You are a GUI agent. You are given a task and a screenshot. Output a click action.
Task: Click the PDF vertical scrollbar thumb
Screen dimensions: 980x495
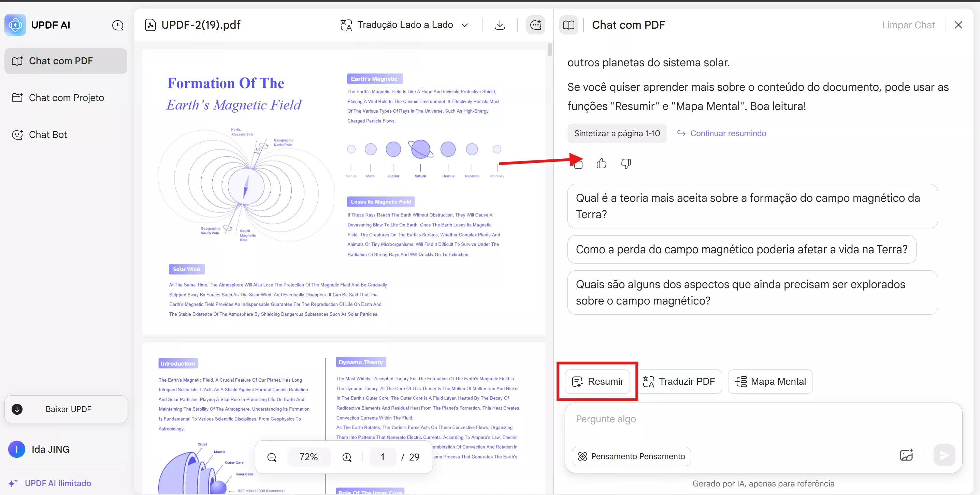click(x=550, y=49)
